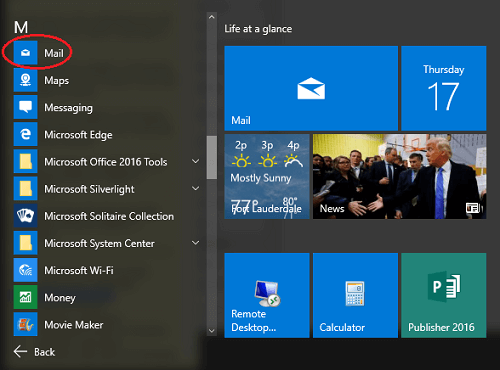This screenshot has height=370, width=500.
Task: Open the Mail app icon in list
Action: (25, 53)
